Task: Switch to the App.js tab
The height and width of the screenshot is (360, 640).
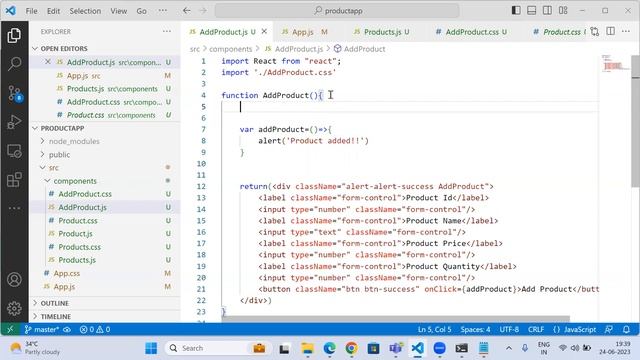Action: 304,31
